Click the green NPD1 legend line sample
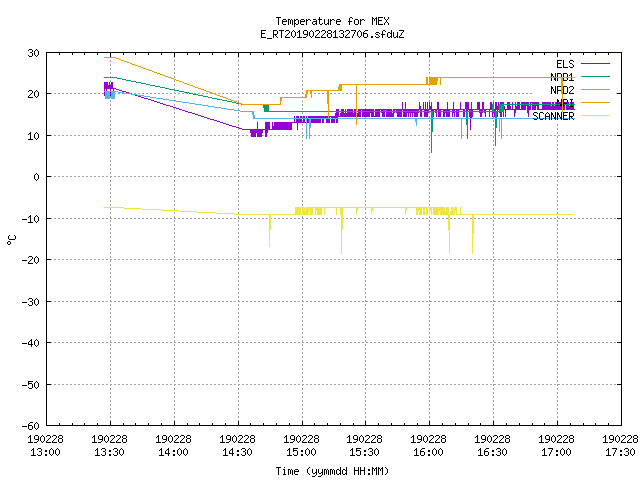Image resolution: width=640 pixels, height=480 pixels. point(595,76)
